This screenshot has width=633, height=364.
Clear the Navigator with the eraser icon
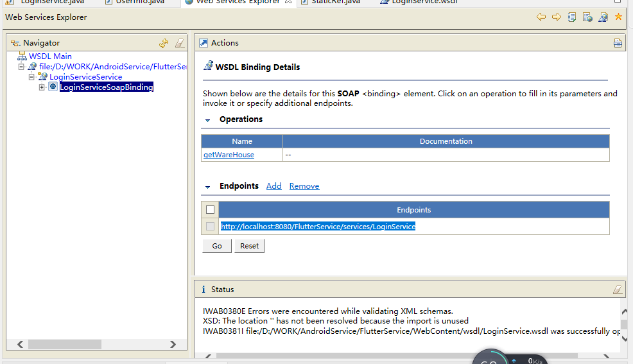tap(180, 43)
